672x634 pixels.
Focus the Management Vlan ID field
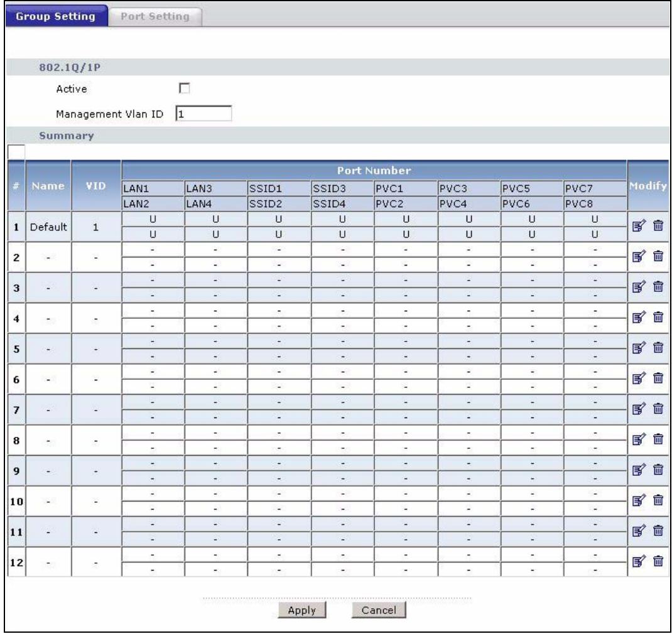pyautogui.click(x=203, y=114)
